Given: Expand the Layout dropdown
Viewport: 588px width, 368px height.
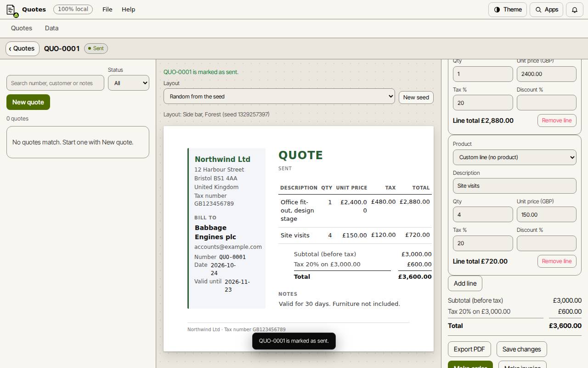Looking at the screenshot, I should point(279,97).
